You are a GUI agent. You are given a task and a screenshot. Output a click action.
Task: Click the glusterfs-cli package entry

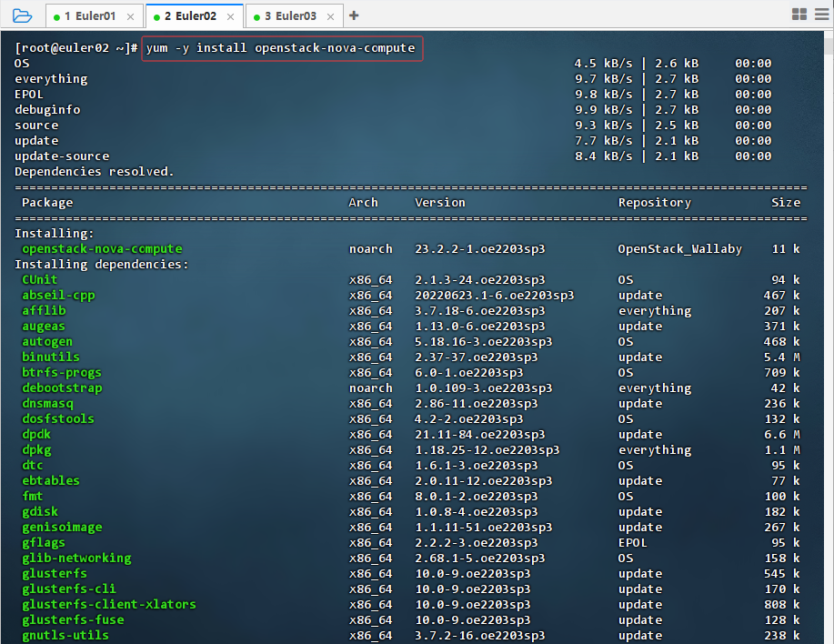click(69, 589)
